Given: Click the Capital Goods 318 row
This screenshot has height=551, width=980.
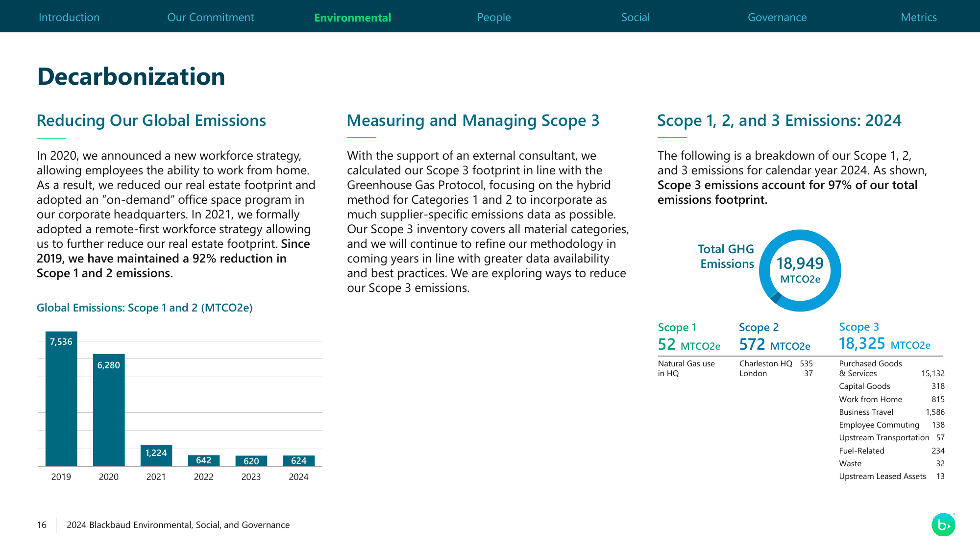Looking at the screenshot, I should tap(892, 386).
